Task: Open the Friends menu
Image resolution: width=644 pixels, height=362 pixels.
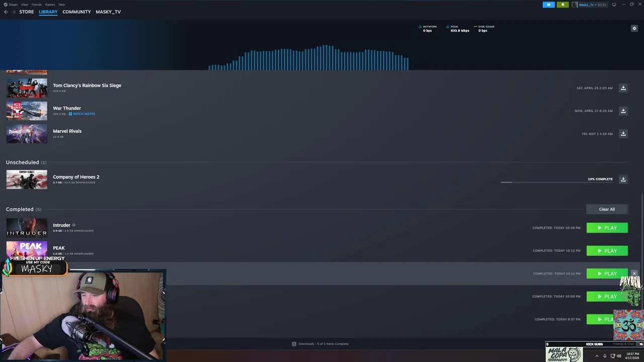Action: (37, 5)
